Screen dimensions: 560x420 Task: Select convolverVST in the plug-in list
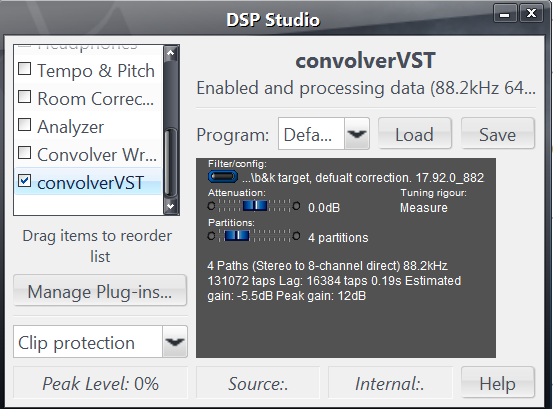(x=89, y=182)
